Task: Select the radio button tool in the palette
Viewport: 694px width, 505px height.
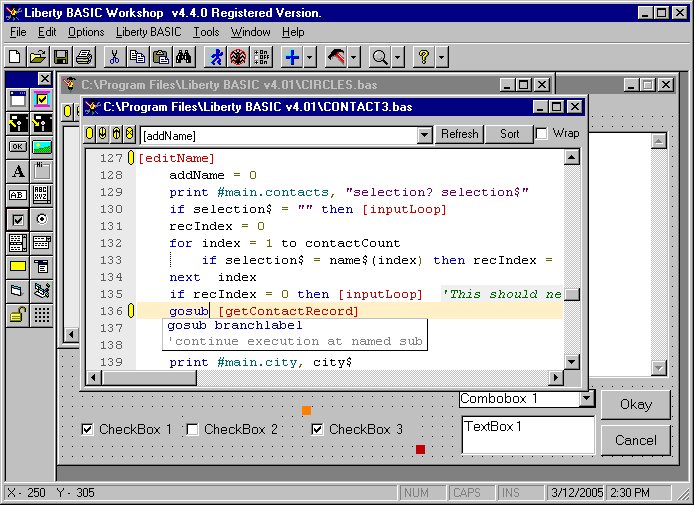Action: [42, 219]
